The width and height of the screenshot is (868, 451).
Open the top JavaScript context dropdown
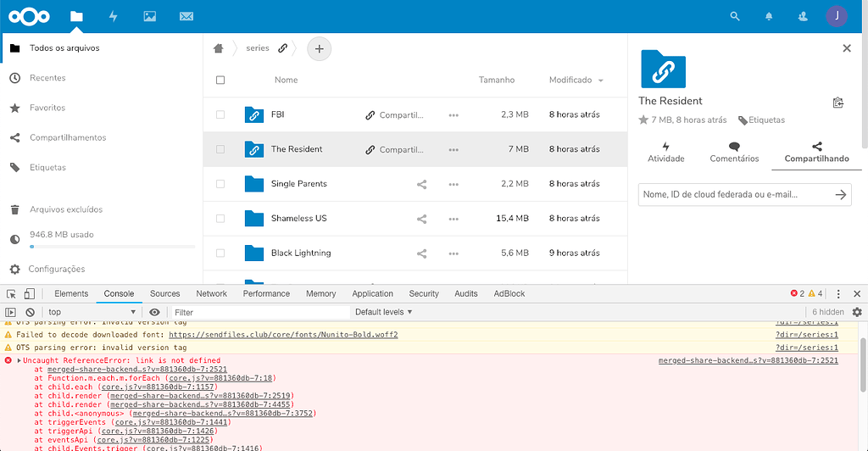click(92, 312)
